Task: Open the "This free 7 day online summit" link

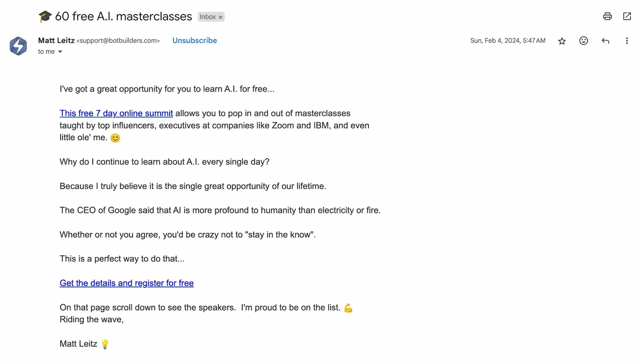Action: (116, 113)
